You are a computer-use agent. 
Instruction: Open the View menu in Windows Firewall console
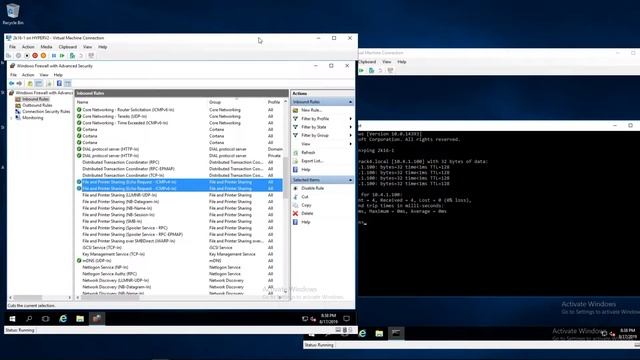click(44, 75)
